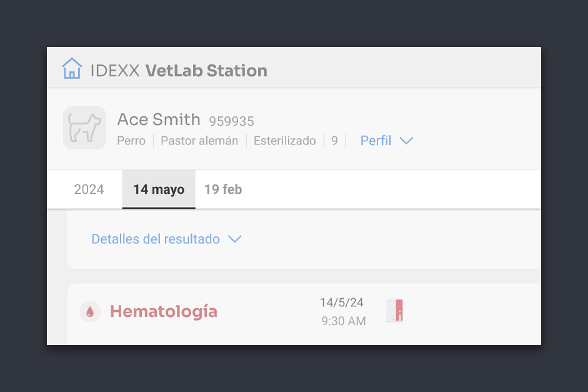Click the Pastor alemán breed label
This screenshot has height=392, width=588.
tap(199, 141)
